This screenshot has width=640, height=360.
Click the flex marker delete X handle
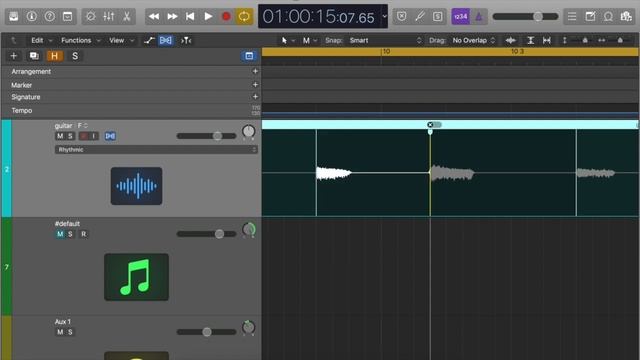[430, 124]
